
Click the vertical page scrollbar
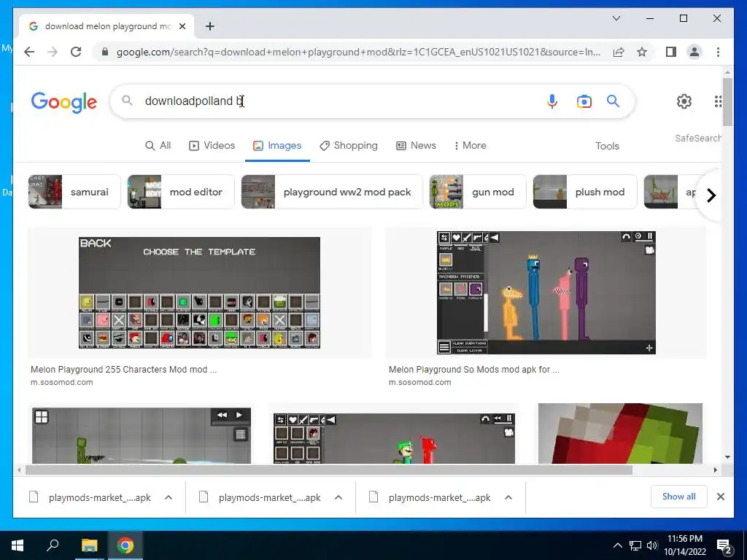click(x=727, y=102)
